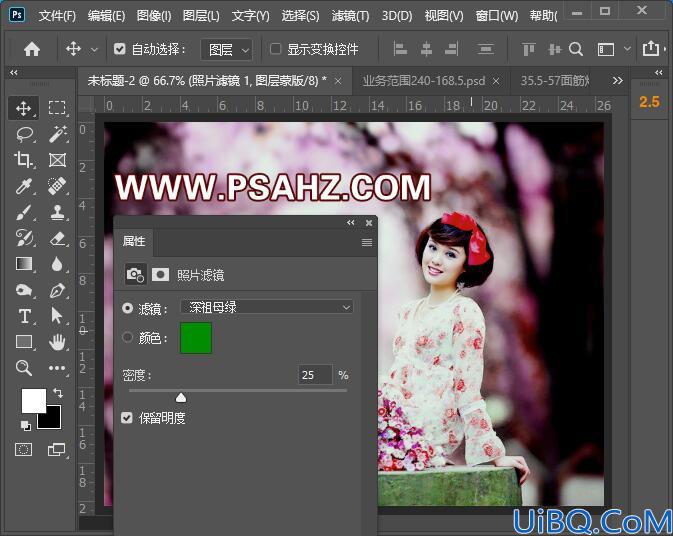Click the Home button in options bar

tap(32, 49)
